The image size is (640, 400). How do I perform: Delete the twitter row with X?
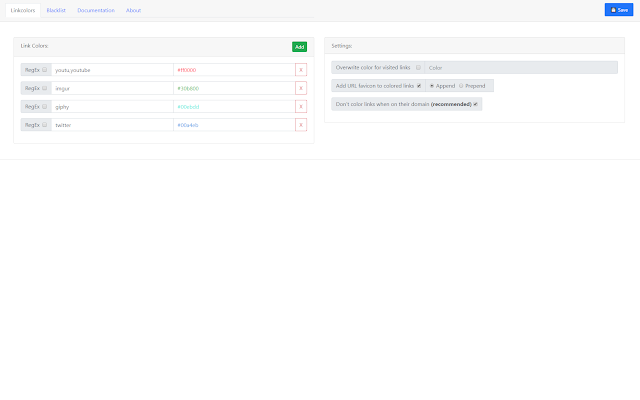[301, 125]
